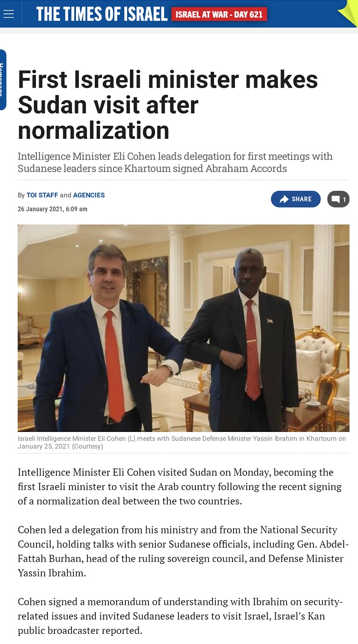The image size is (358, 644).
Task: Open the hamburger menu icon
Action: coord(8,14)
